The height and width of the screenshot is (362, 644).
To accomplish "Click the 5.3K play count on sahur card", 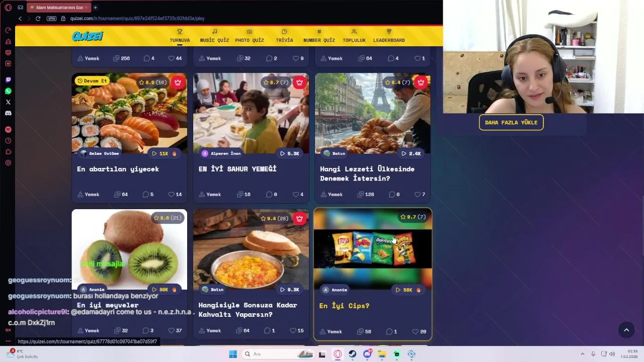I will point(290,153).
